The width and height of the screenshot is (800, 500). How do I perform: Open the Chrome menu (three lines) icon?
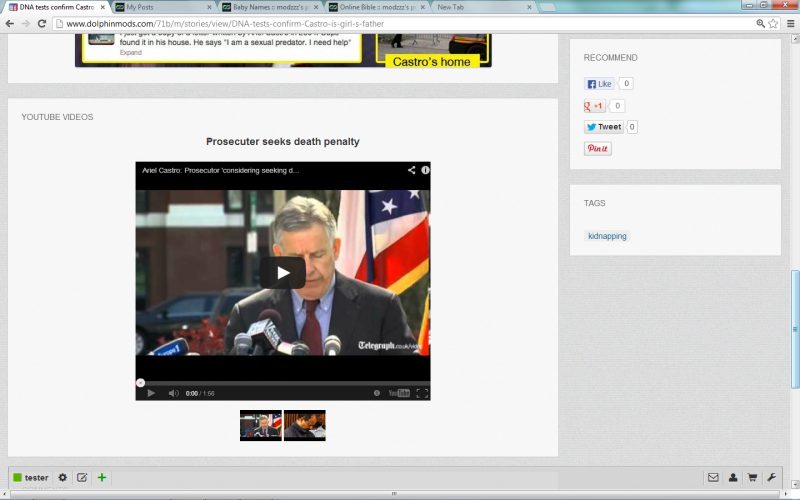[791, 23]
